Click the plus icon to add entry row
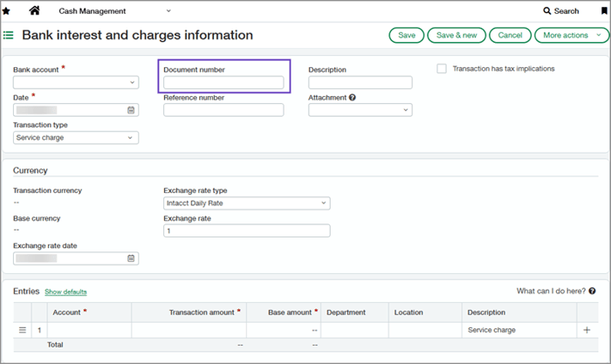 point(587,330)
